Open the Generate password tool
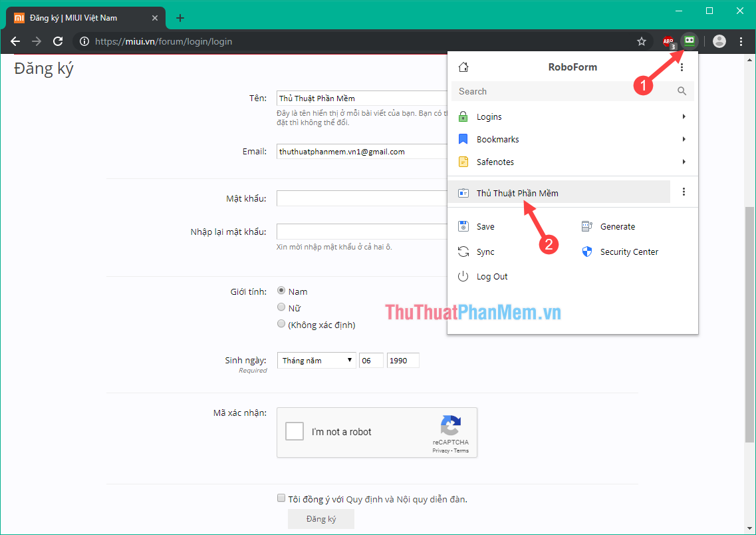Image resolution: width=756 pixels, height=535 pixels. (x=586, y=226)
